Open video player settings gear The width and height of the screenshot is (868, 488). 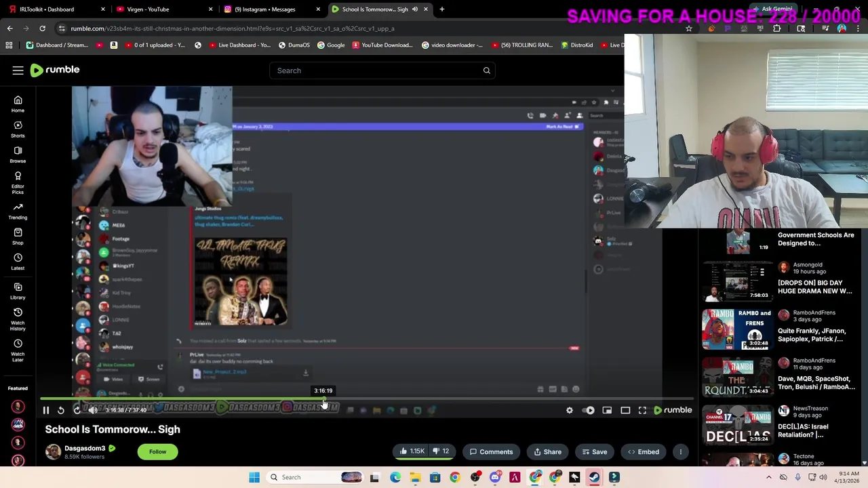[x=570, y=410]
